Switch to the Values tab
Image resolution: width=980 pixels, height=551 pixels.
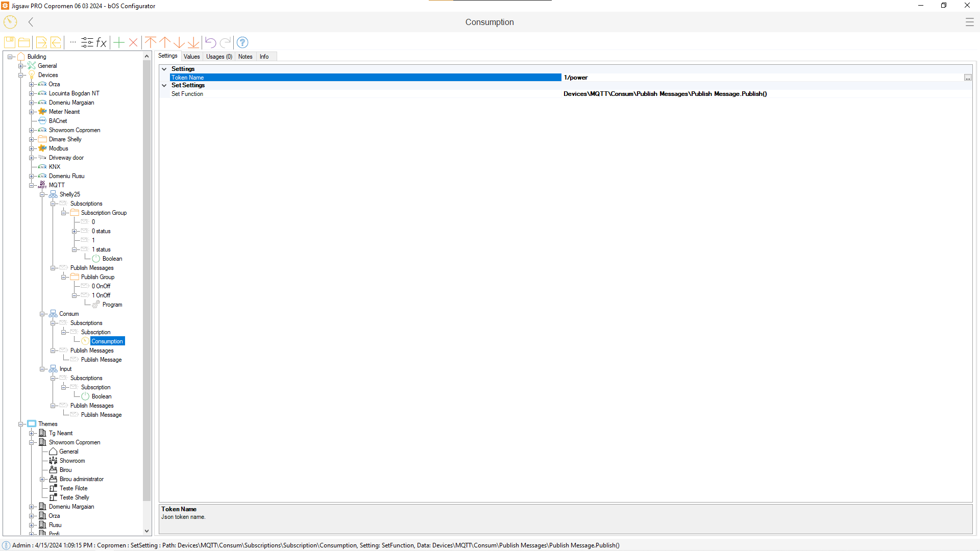191,57
